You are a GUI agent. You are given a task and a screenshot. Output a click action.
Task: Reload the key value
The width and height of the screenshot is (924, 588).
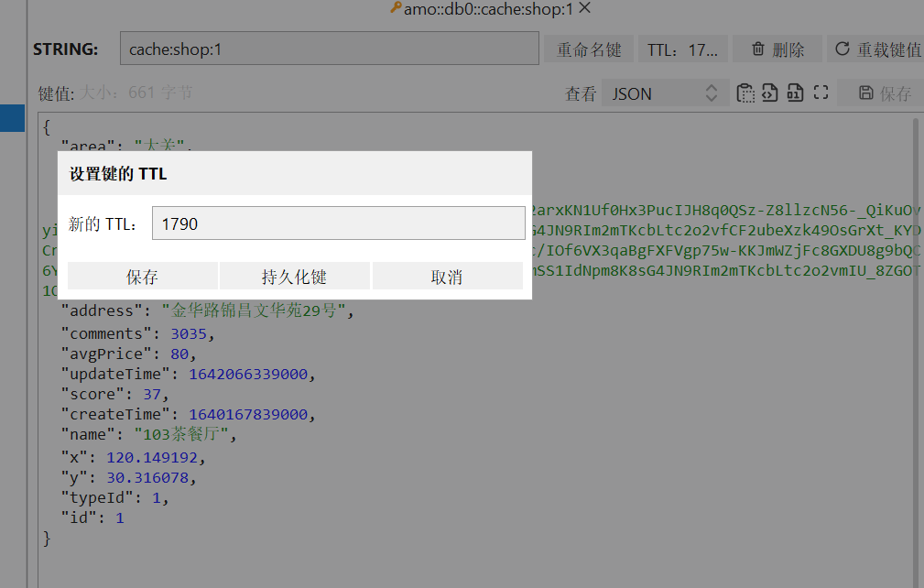click(x=877, y=49)
